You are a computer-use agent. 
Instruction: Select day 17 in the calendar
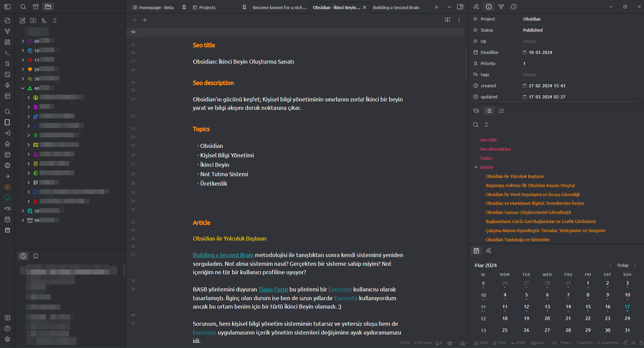point(627,307)
